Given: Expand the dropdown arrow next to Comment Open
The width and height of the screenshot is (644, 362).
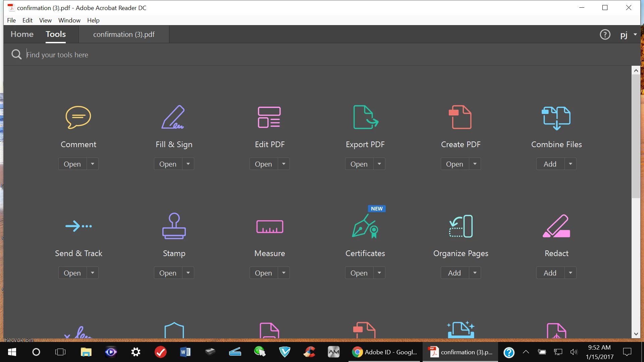Looking at the screenshot, I should coord(93,164).
